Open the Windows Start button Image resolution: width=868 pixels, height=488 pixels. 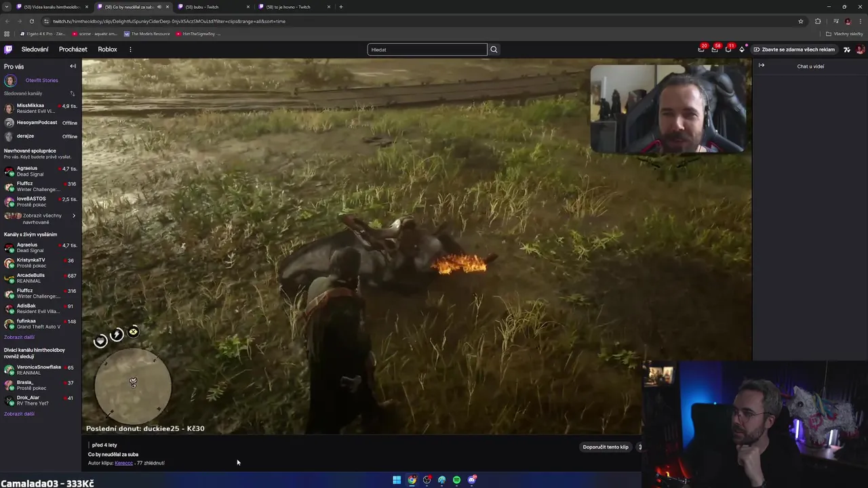click(x=397, y=480)
